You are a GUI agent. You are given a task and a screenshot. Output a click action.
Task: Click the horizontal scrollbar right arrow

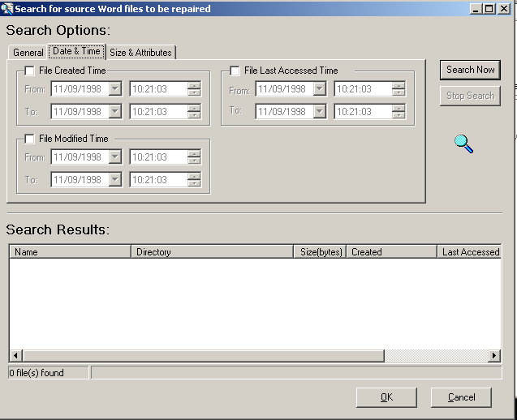click(494, 356)
